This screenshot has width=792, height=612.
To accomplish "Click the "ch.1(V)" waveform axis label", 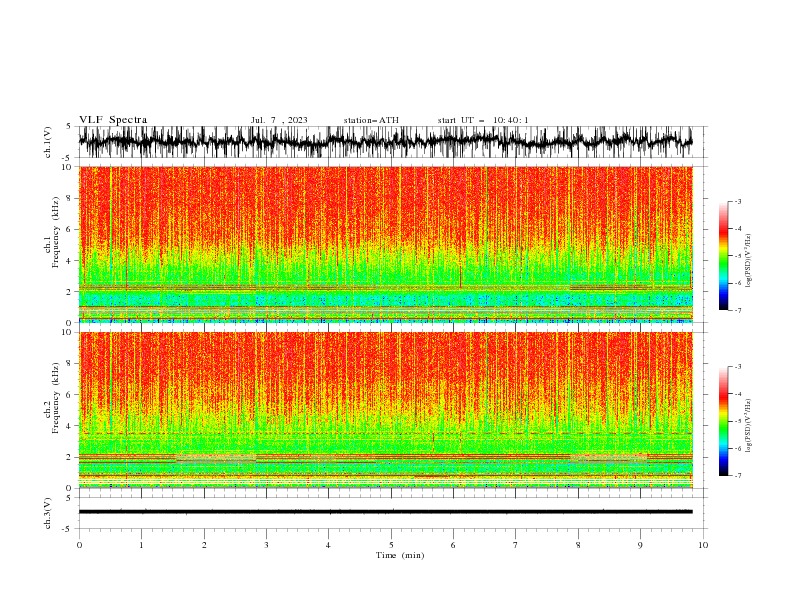I will [x=48, y=142].
